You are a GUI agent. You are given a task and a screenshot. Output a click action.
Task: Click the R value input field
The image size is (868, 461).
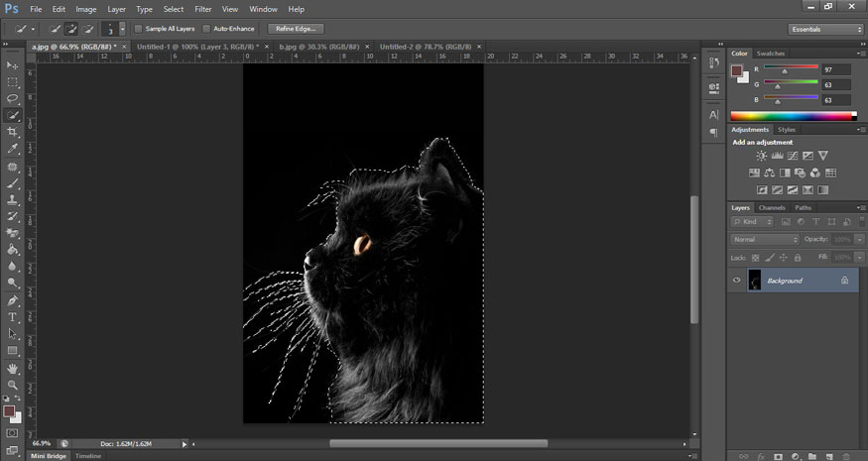pos(836,69)
